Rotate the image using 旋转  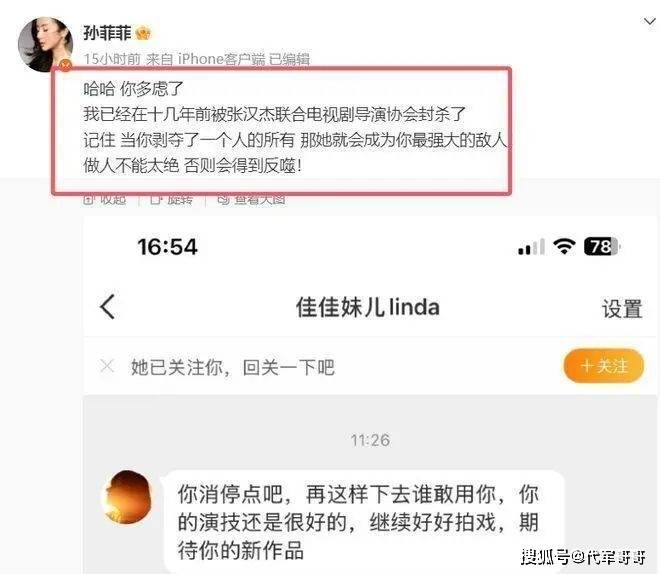pyautogui.click(x=172, y=199)
